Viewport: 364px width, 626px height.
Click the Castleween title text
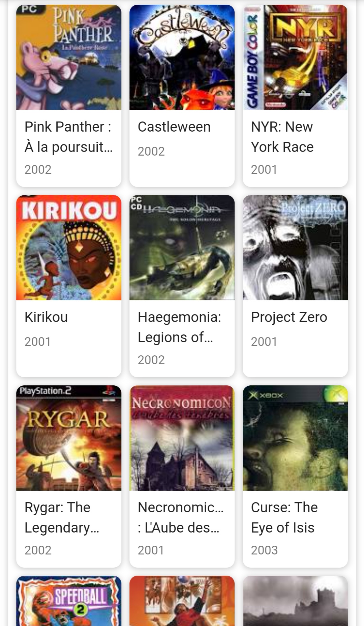point(174,127)
